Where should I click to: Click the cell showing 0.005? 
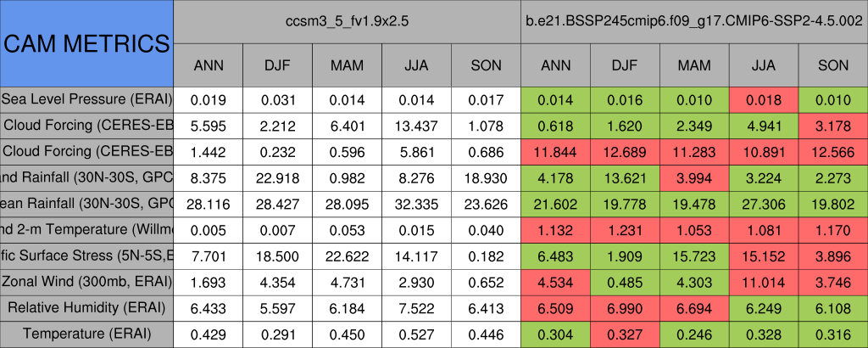(x=208, y=229)
